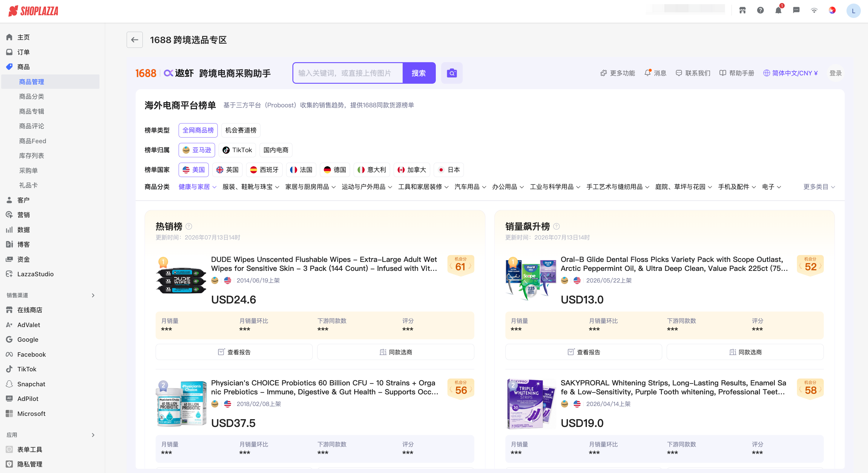Choose 日本 as list country

coord(449,170)
